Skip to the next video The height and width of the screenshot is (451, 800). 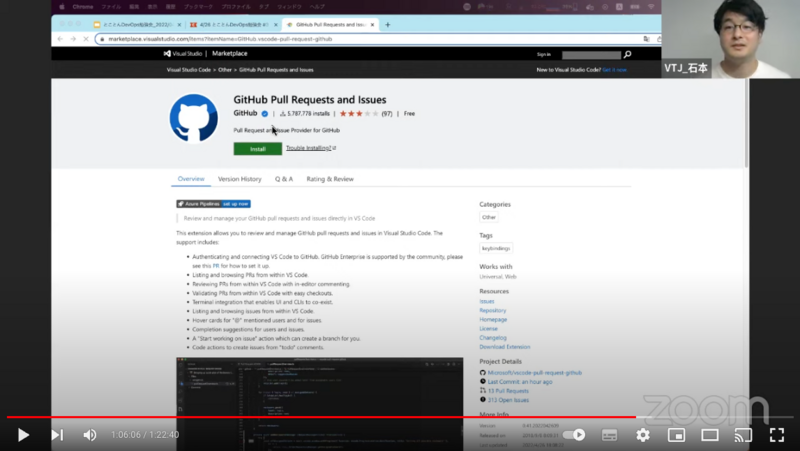[x=57, y=435]
